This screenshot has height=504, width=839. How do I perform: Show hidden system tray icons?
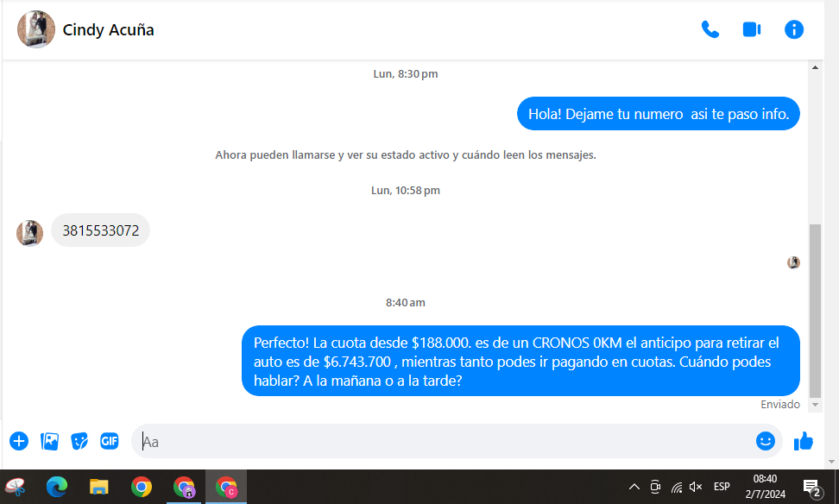click(634, 487)
